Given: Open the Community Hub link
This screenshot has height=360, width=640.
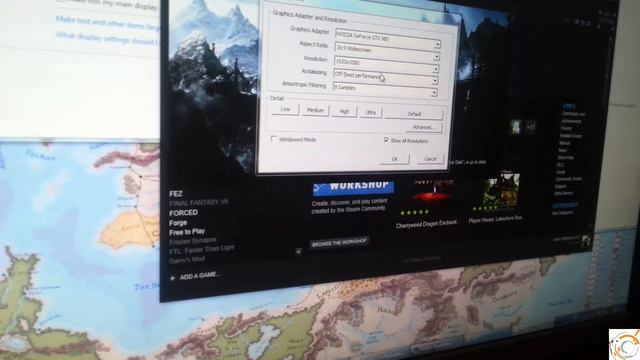Looking at the screenshot, I should tap(573, 114).
